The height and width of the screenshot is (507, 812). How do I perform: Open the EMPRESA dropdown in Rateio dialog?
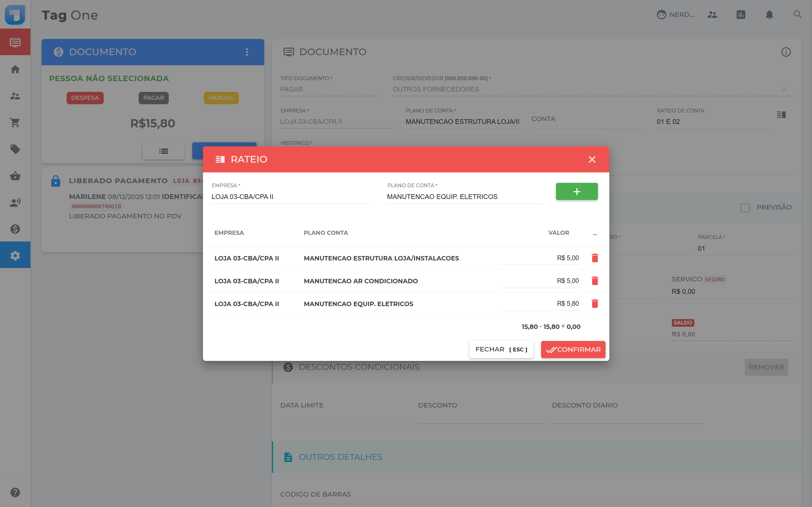290,197
